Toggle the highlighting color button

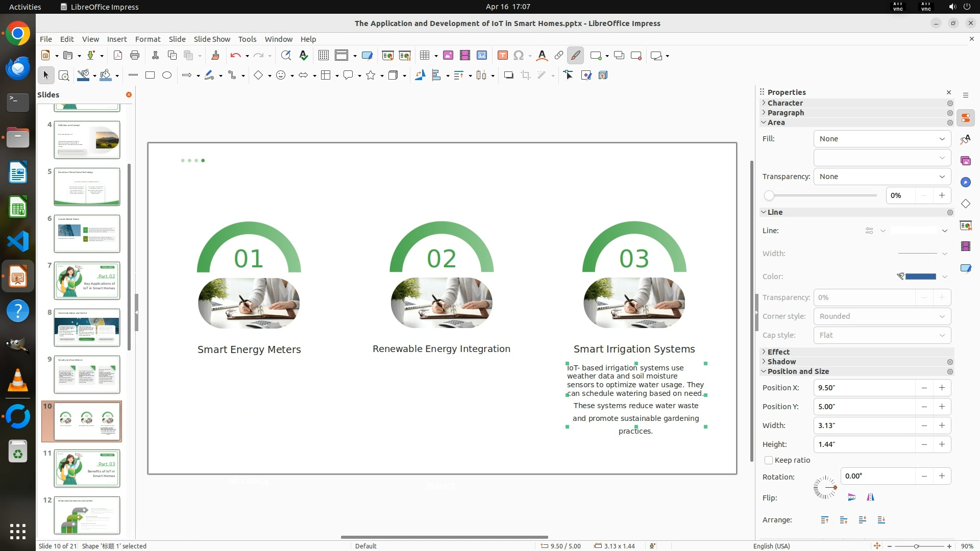(x=575, y=56)
